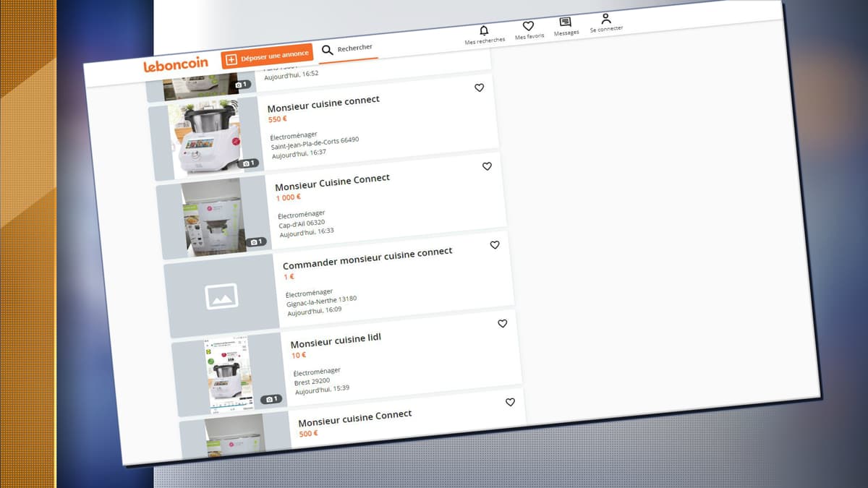Favorite the 550 € Monsieur cuisine connect listing

(x=479, y=87)
